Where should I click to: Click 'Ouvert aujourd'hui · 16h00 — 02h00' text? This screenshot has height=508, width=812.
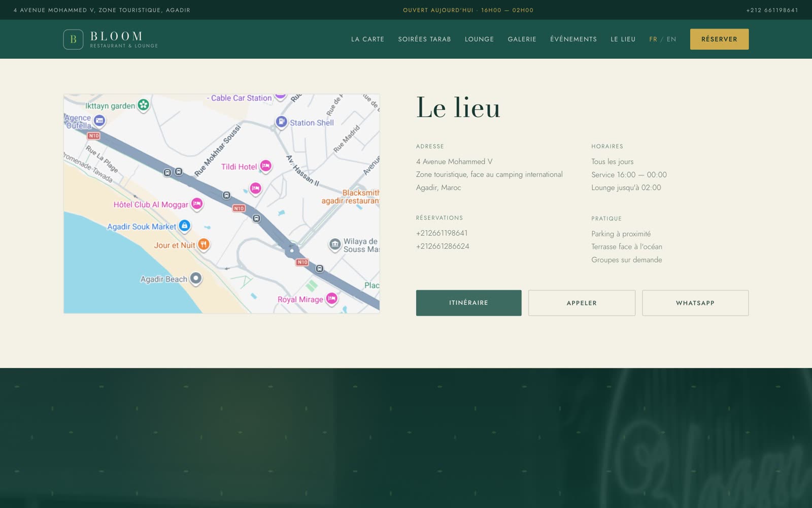point(468,10)
